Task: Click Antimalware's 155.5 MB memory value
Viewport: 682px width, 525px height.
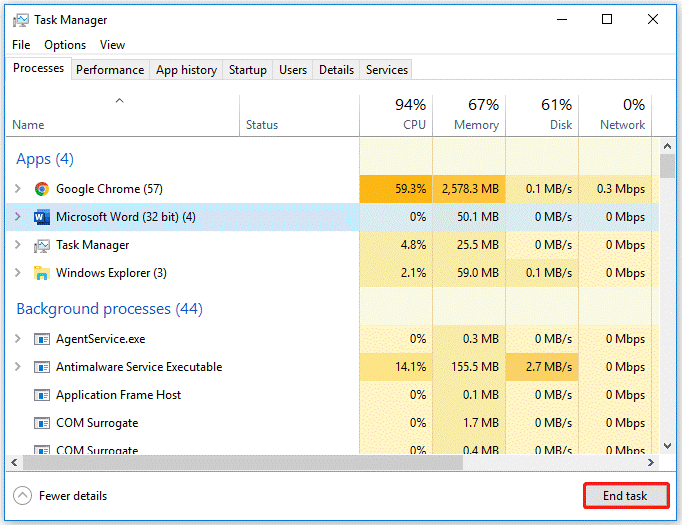Action: point(475,367)
